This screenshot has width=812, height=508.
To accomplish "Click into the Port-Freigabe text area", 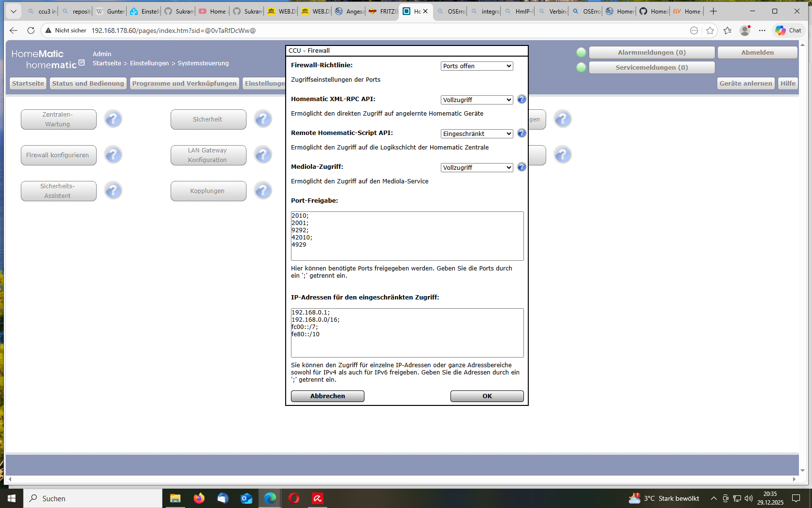I will (407, 236).
